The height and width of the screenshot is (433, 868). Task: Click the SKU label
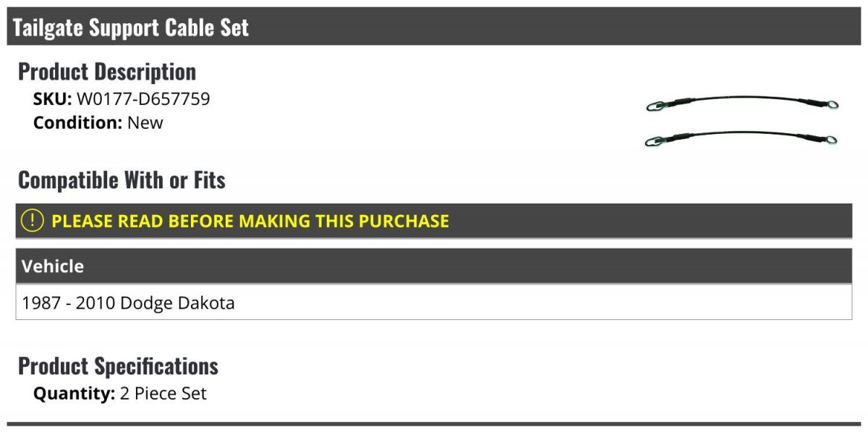pyautogui.click(x=53, y=99)
